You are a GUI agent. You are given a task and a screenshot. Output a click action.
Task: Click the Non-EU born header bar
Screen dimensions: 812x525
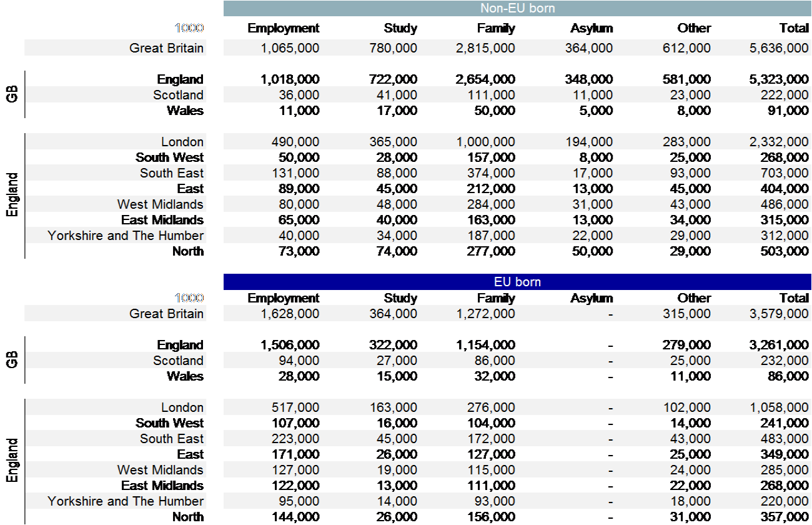[518, 8]
